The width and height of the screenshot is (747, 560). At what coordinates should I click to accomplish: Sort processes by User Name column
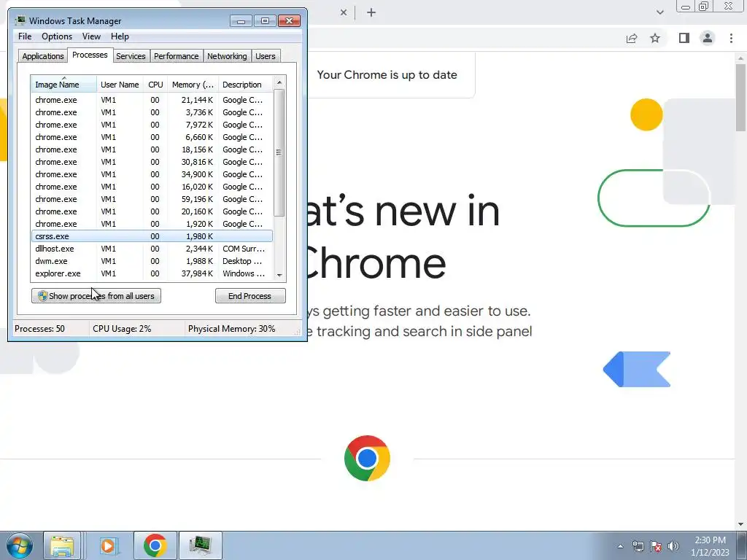120,85
